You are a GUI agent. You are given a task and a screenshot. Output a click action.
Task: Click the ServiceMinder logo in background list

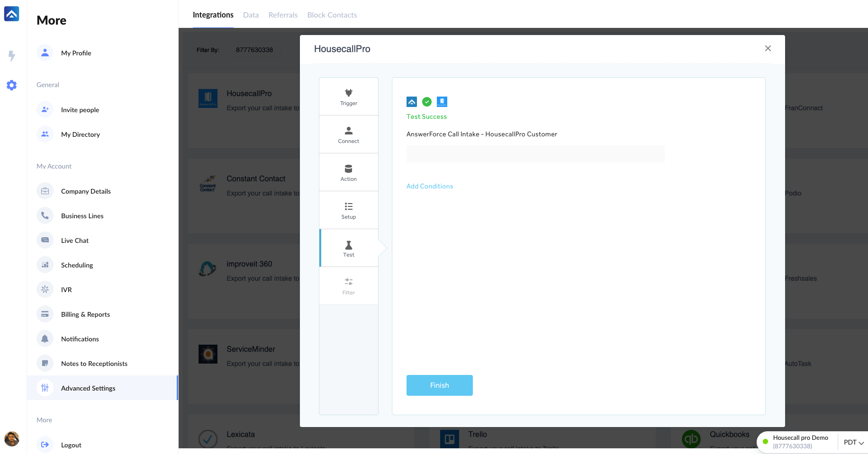point(208,354)
